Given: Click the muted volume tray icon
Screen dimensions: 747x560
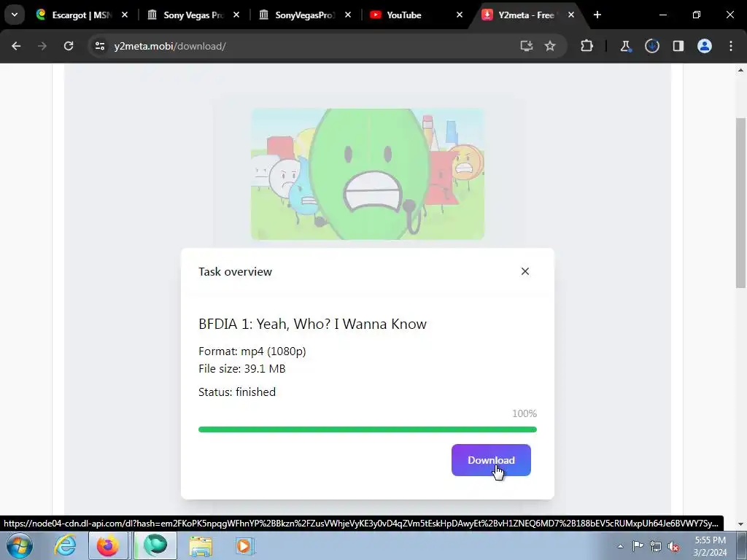Looking at the screenshot, I should [673, 546].
